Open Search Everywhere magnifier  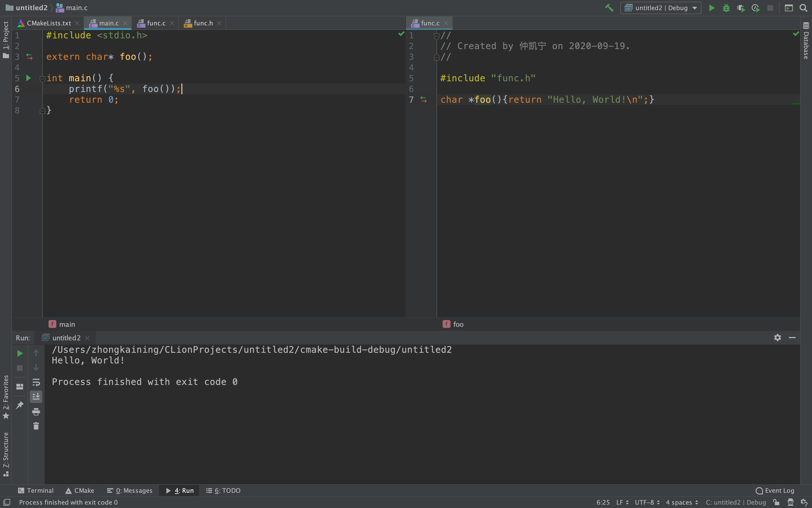803,8
